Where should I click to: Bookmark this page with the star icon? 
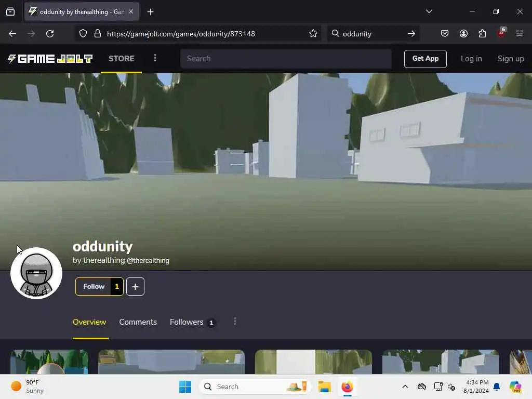313,34
